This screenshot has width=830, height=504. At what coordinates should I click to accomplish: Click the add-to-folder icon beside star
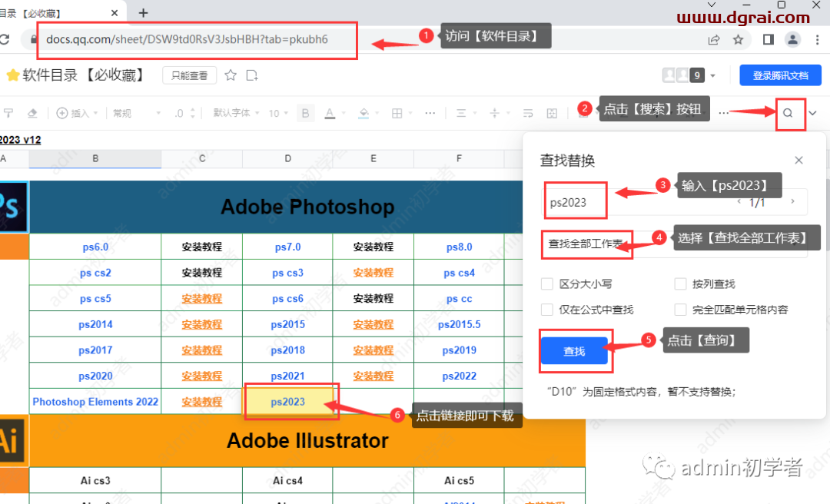click(252, 75)
